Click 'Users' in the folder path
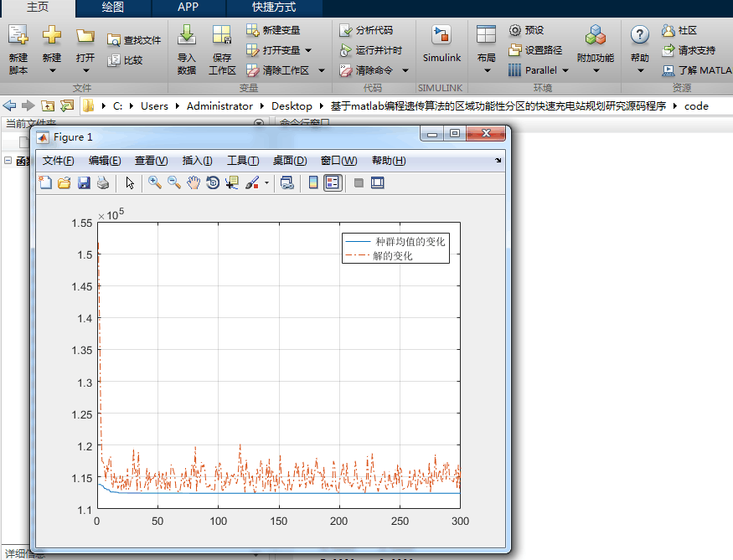 [x=154, y=106]
